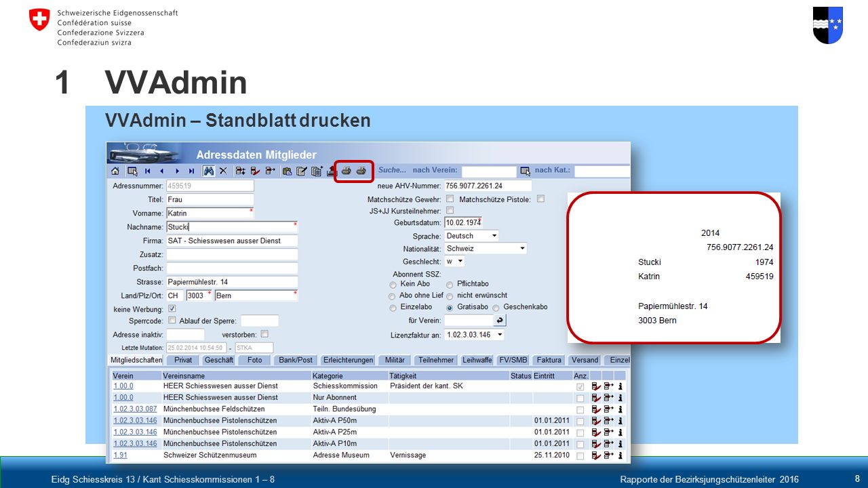Click transfer arrow icon in Nur Abonnent row
This screenshot has height=488, width=868.
tap(608, 398)
